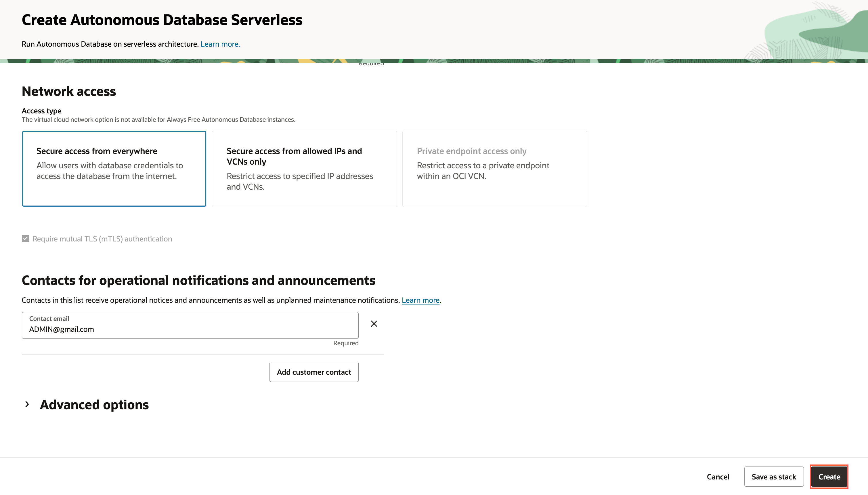Open Learn more link about contacts notifications
This screenshot has width=868, height=495.
click(420, 300)
